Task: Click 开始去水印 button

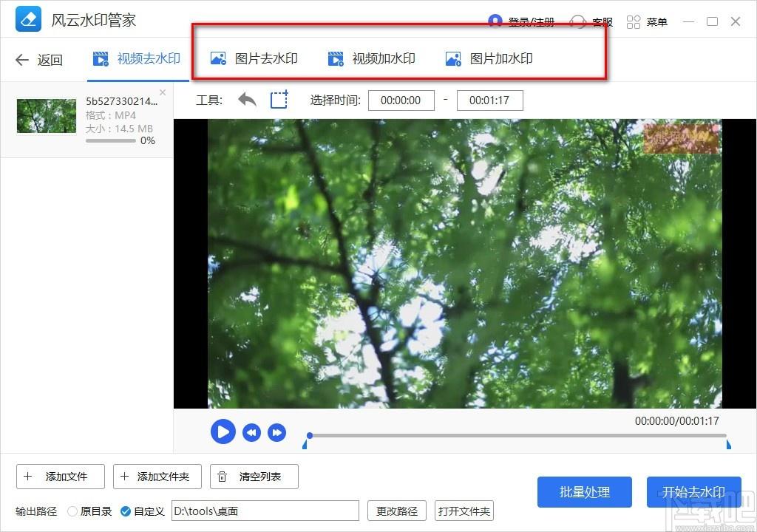Action: point(693,492)
